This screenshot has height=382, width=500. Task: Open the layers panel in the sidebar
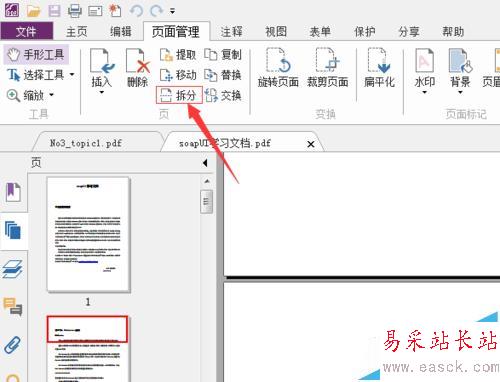(x=13, y=269)
